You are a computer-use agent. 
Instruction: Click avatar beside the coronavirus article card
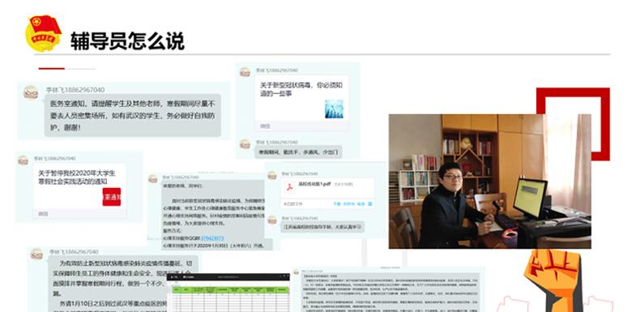(245, 72)
